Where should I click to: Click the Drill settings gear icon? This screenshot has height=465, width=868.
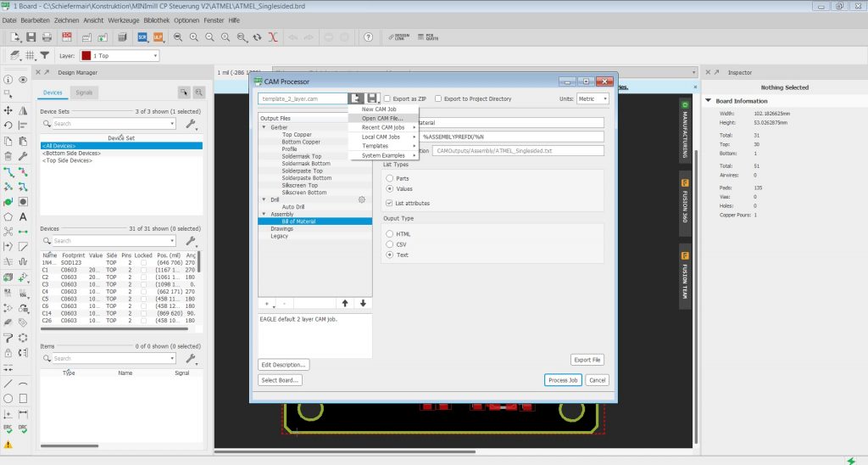362,199
